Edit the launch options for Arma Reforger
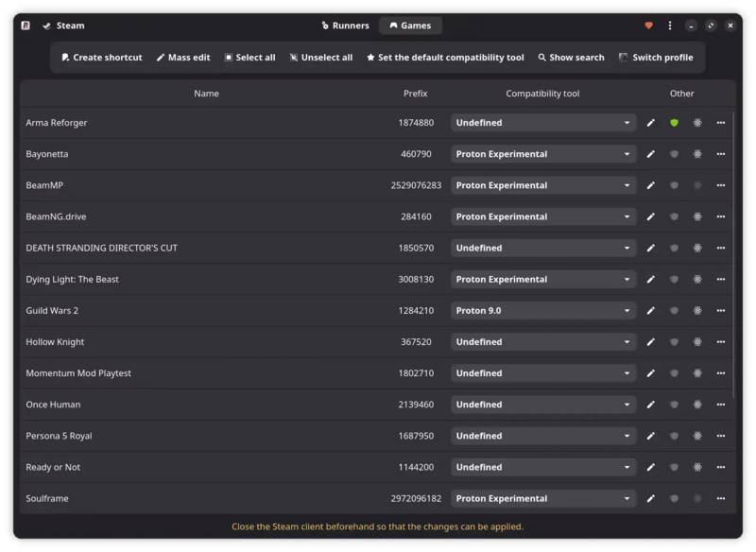756x552 pixels. (650, 122)
